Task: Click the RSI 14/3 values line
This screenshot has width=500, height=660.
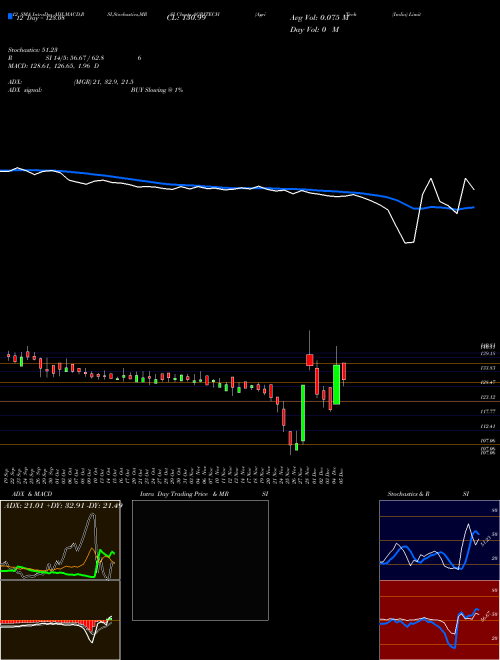Action: point(74,58)
